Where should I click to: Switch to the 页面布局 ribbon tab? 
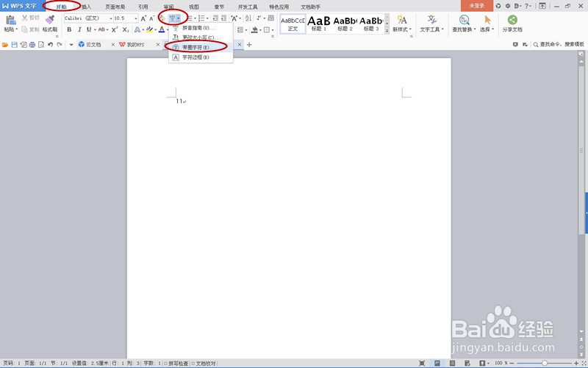point(115,7)
